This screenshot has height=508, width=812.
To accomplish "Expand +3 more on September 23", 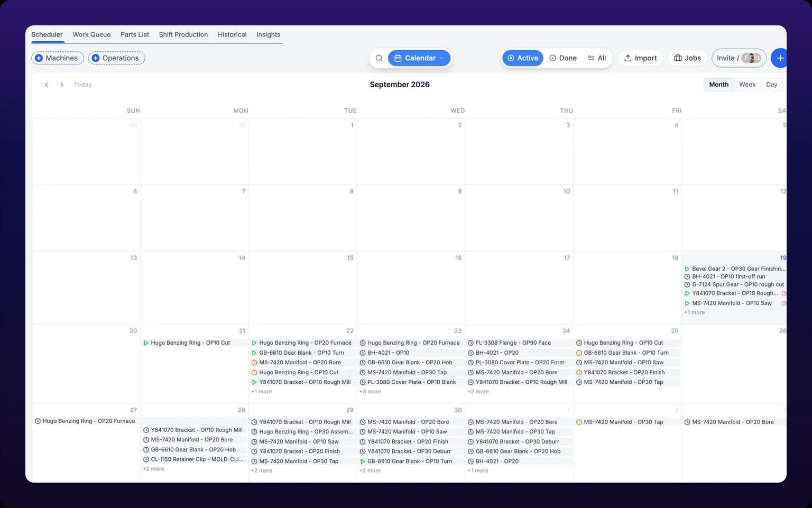I will (370, 392).
